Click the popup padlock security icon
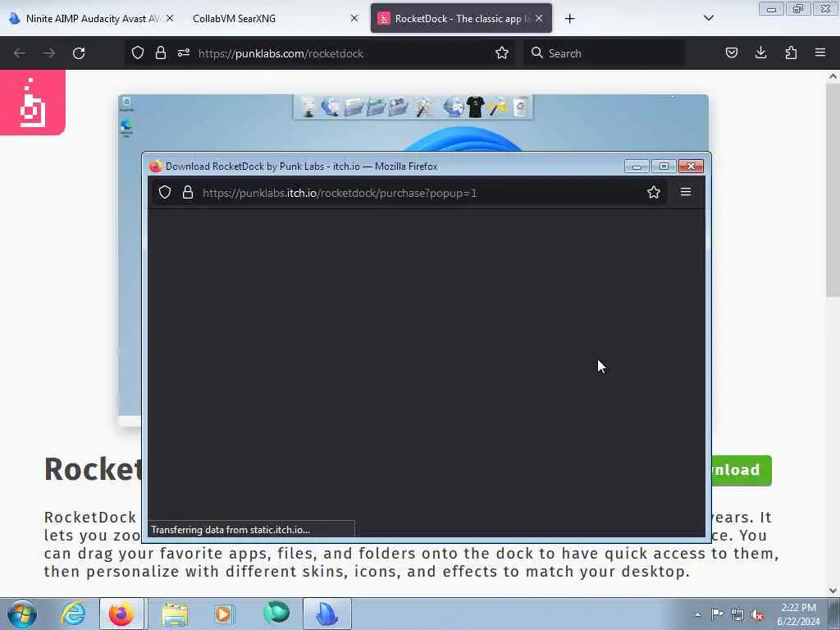 (188, 192)
